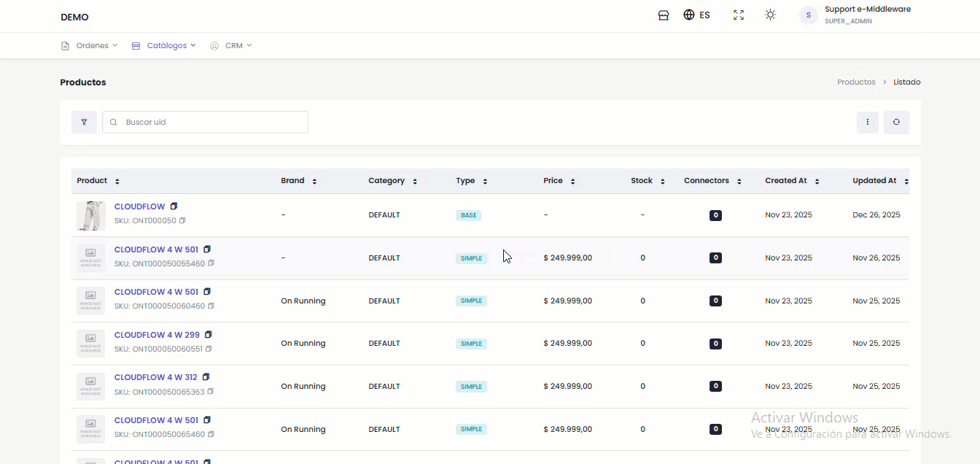Click the store icon in top header
This screenshot has height=464, width=980.
click(x=664, y=15)
